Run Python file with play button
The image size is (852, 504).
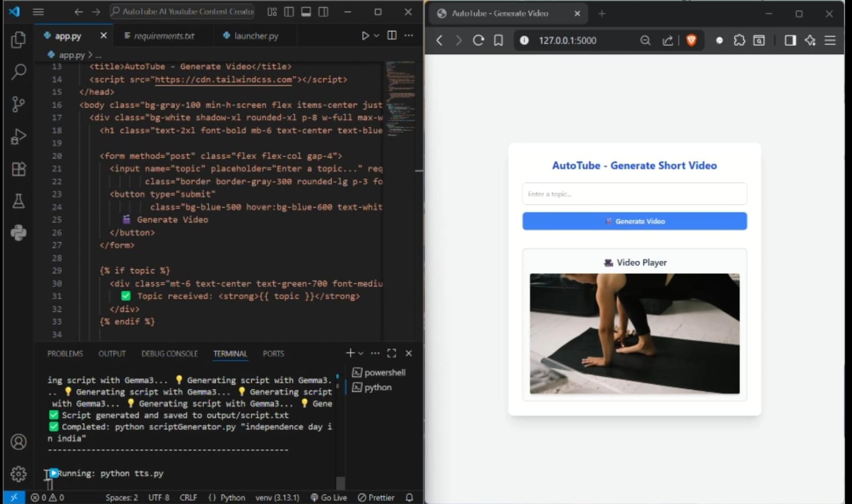pyautogui.click(x=365, y=36)
